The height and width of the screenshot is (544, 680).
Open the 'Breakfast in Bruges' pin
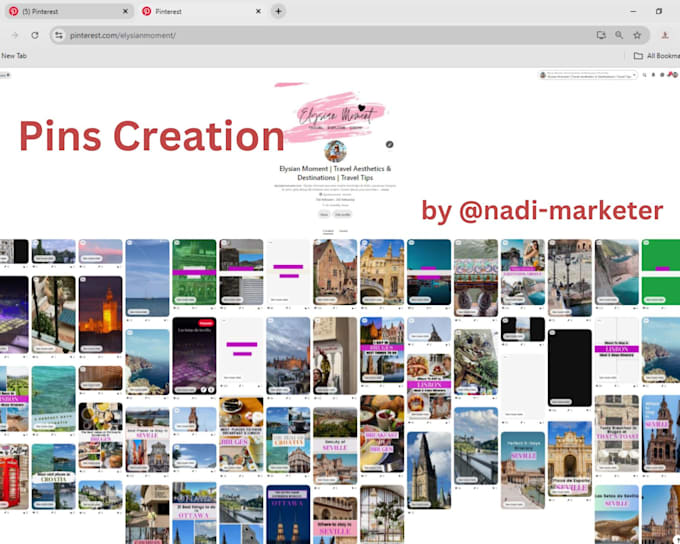382,434
